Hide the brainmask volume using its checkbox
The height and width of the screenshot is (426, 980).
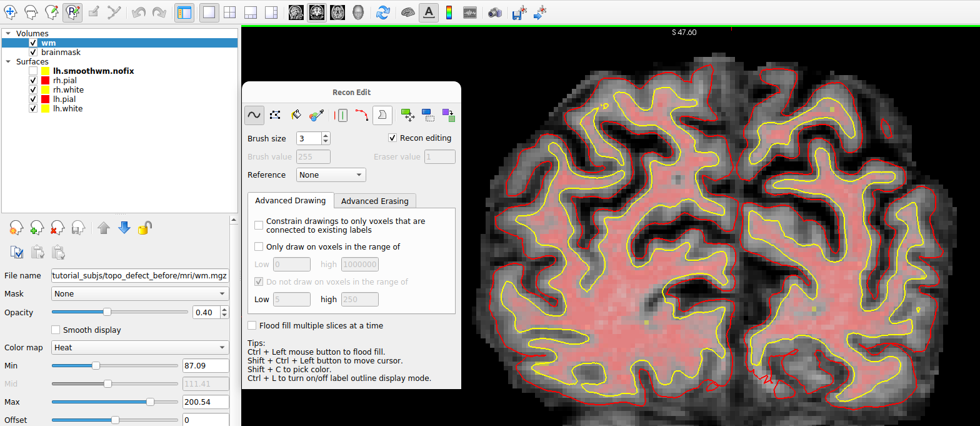33,53
